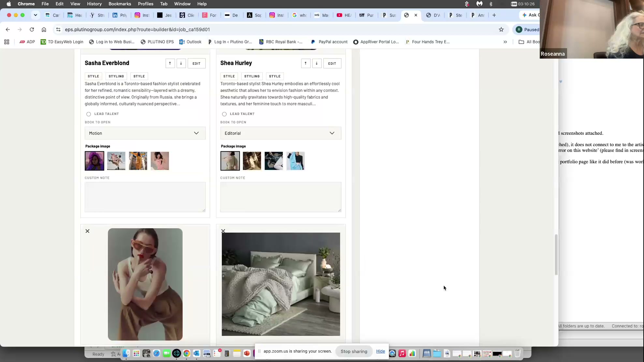Hide the screen sharing notice
The image size is (644, 362).
[x=380, y=351]
